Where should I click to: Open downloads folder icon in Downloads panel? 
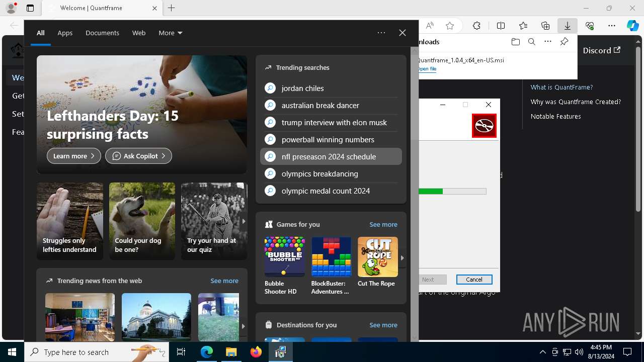(x=515, y=42)
